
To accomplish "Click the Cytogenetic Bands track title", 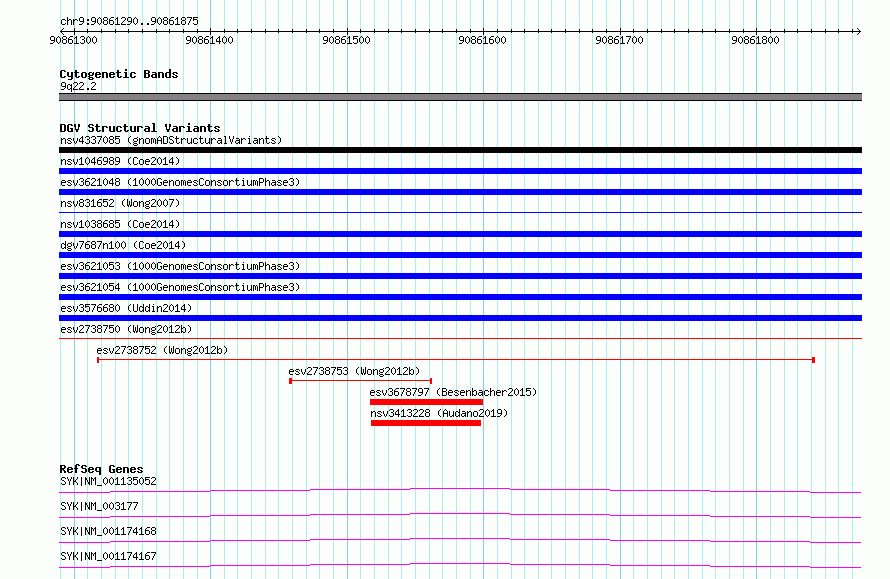I will pos(119,74).
